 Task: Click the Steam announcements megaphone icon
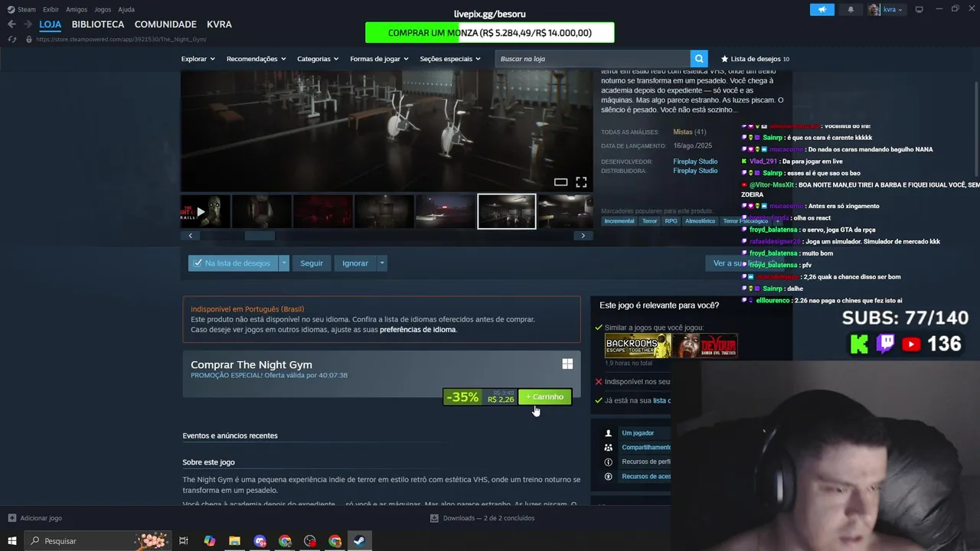point(822,9)
